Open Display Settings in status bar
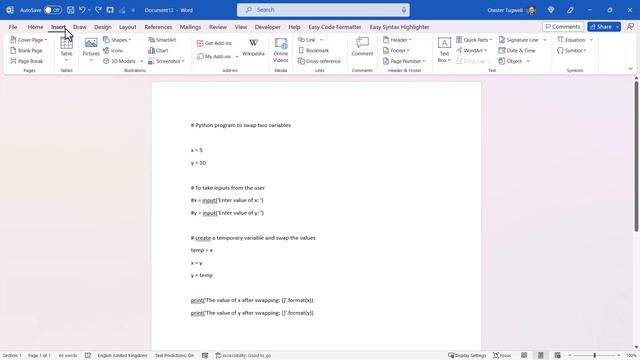The height and width of the screenshot is (360, 640). click(x=467, y=356)
